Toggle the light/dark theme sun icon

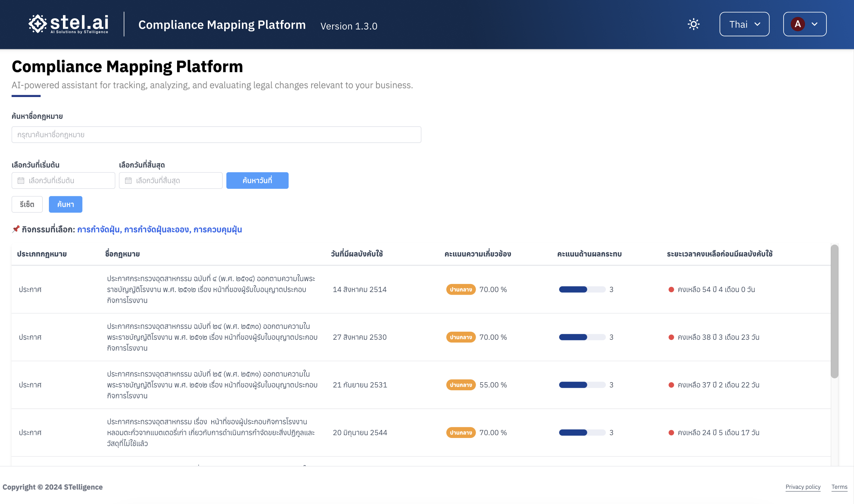pyautogui.click(x=693, y=24)
